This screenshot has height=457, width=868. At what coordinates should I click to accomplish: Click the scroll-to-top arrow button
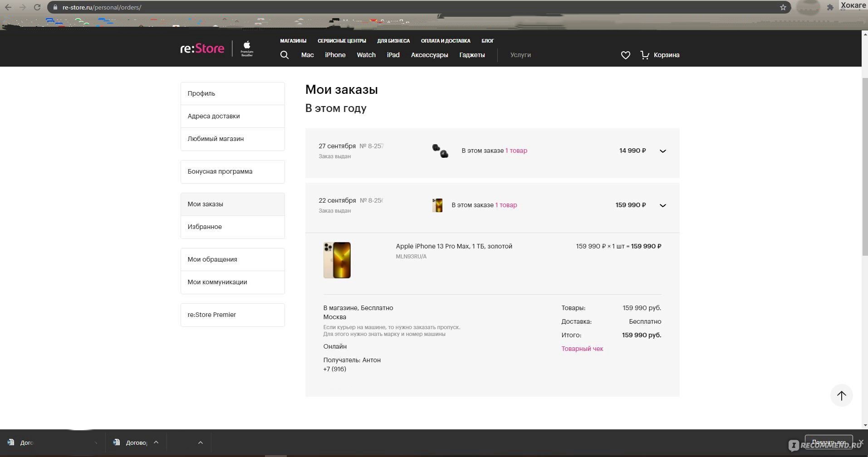[841, 396]
